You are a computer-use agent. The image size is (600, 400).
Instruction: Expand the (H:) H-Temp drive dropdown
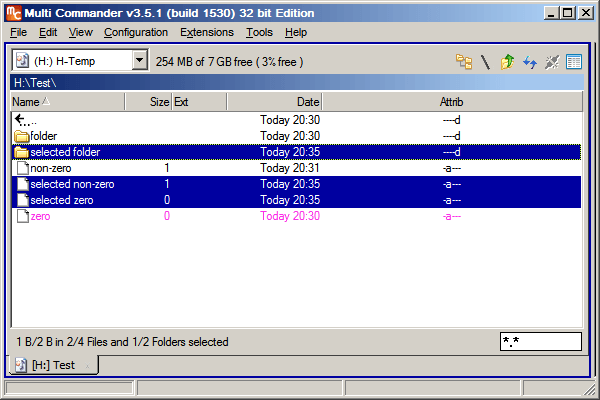tap(138, 62)
